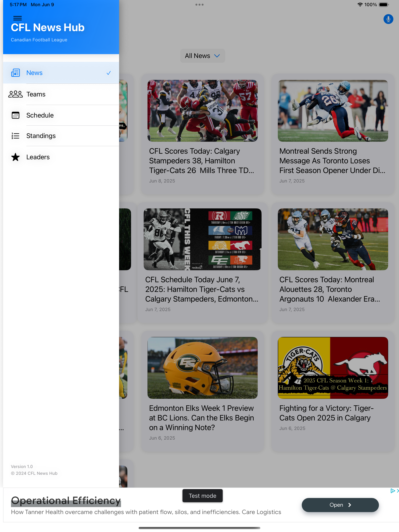Click the ad description about Tanner Health
This screenshot has width=399, height=532.
click(x=146, y=512)
